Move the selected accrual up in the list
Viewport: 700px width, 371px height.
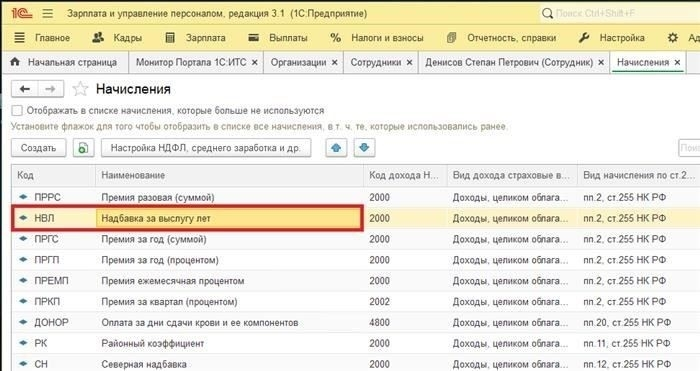click(336, 148)
